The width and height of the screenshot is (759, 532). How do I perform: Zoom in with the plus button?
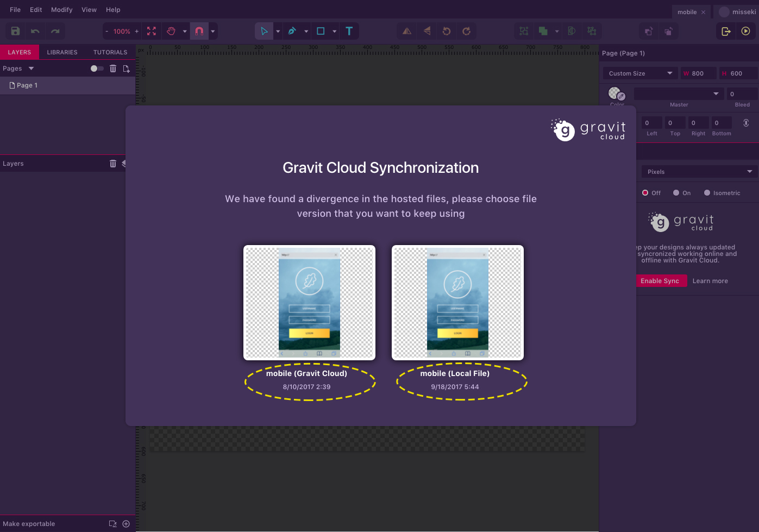coord(136,32)
